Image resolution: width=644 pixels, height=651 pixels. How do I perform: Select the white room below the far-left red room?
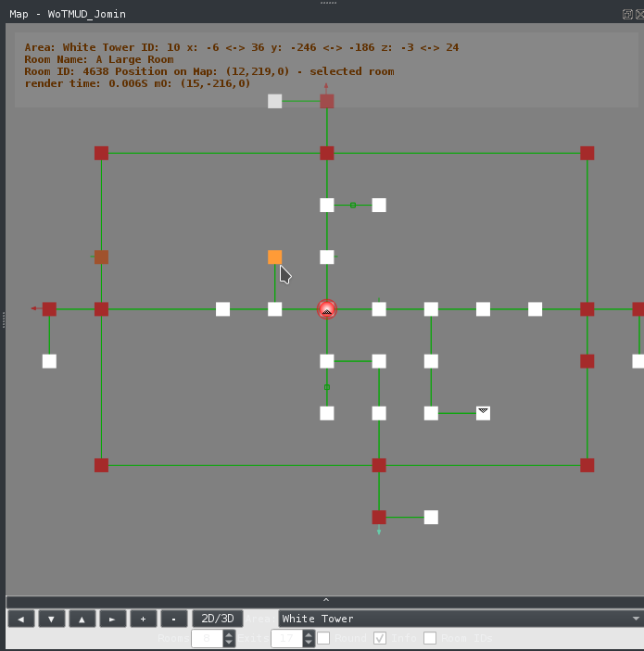(x=49, y=361)
